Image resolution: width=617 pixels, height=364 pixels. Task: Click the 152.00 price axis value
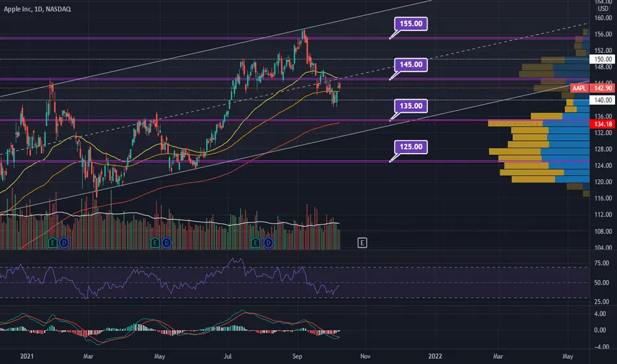click(603, 50)
